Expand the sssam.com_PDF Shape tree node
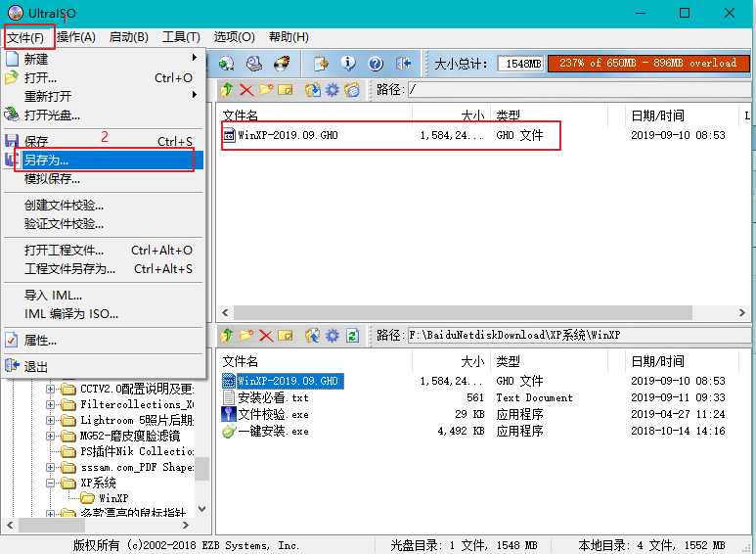 pos(50,467)
